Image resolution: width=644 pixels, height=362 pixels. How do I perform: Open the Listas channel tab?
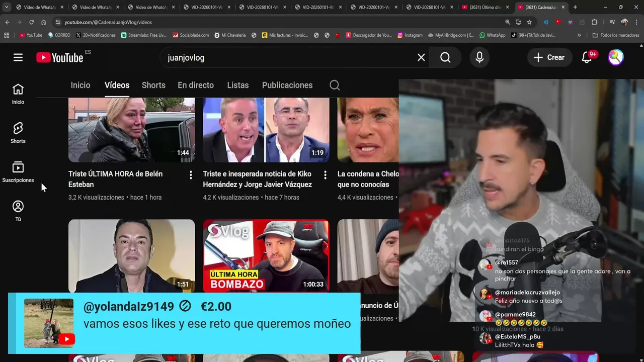click(x=238, y=85)
